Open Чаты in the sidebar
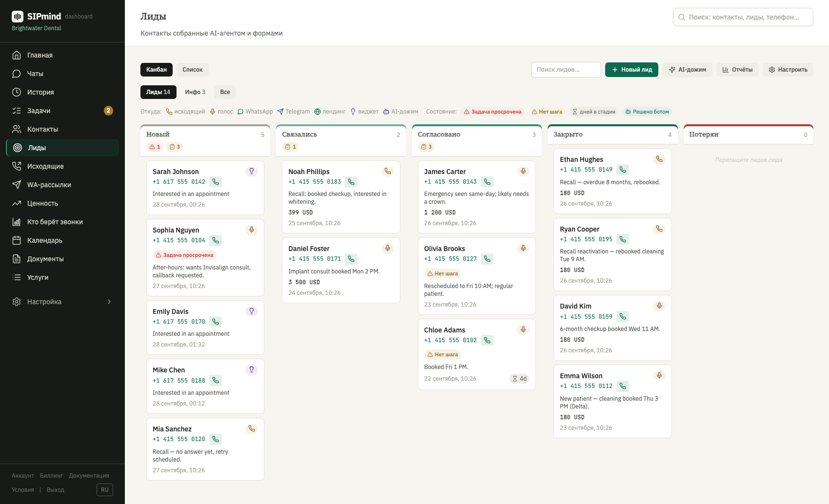 (x=62, y=74)
